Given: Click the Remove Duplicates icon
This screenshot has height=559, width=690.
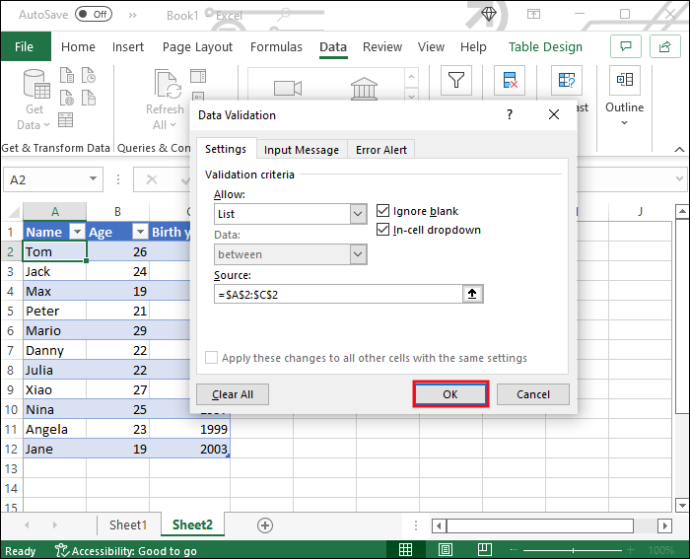Looking at the screenshot, I should coord(510,81).
